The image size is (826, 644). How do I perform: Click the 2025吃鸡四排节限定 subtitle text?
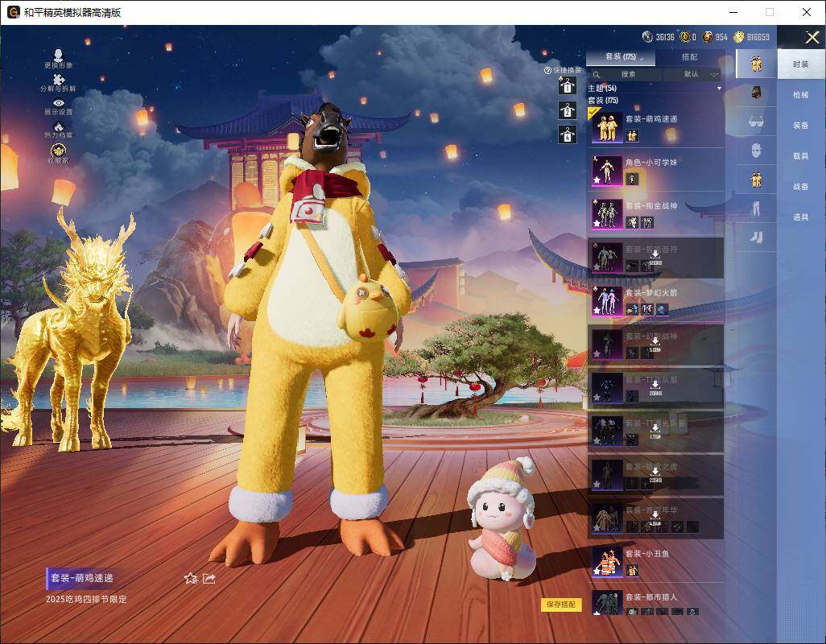[86, 599]
